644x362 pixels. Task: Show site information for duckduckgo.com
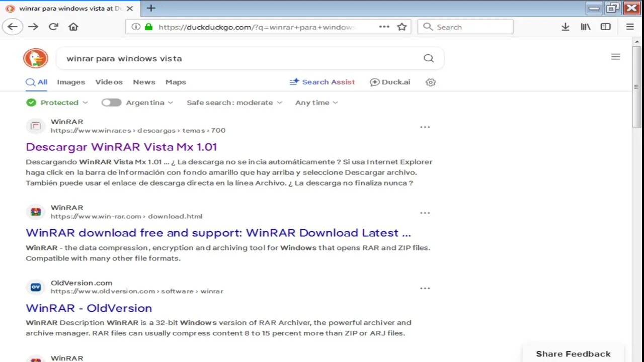[136, 27]
